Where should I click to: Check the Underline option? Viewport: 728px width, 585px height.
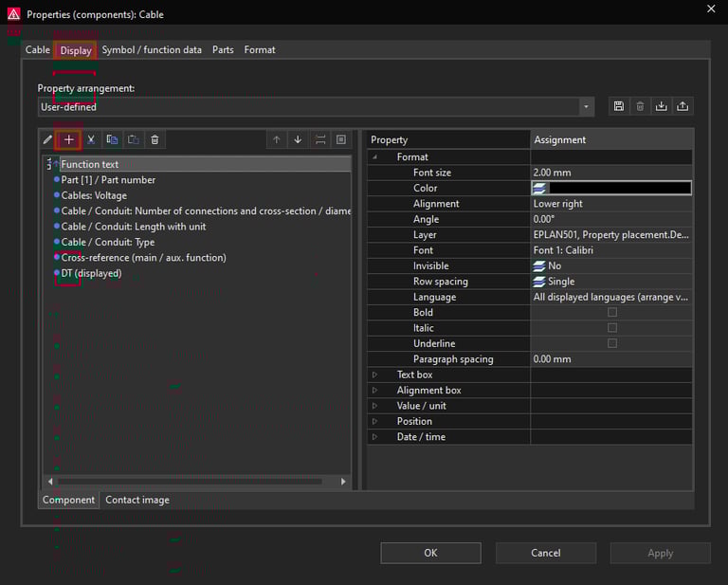pos(611,343)
